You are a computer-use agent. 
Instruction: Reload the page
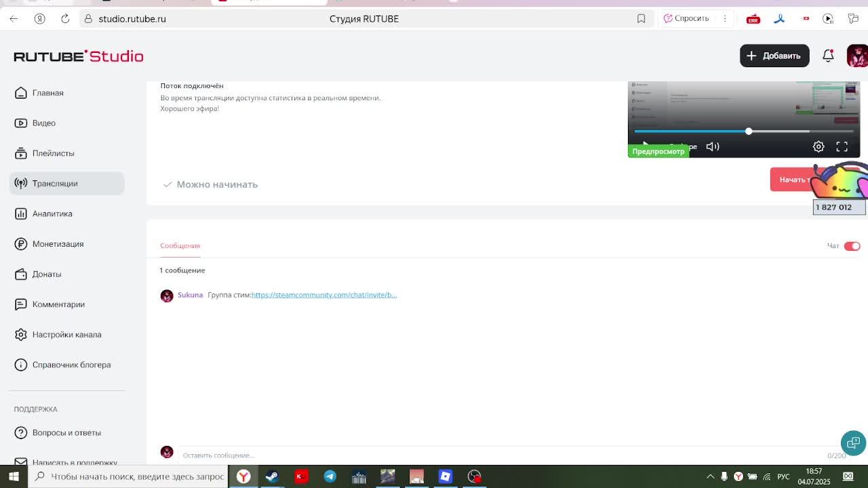tap(65, 18)
